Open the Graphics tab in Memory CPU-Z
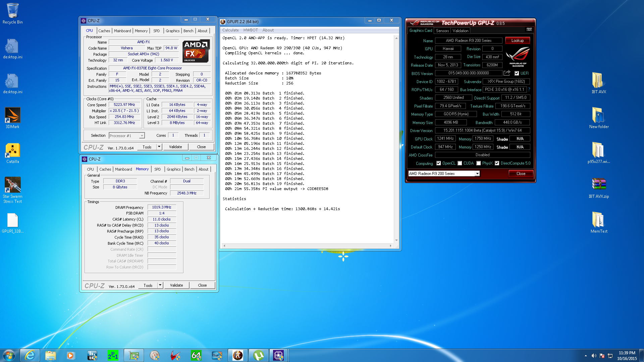This screenshot has width=644, height=362. click(x=173, y=169)
